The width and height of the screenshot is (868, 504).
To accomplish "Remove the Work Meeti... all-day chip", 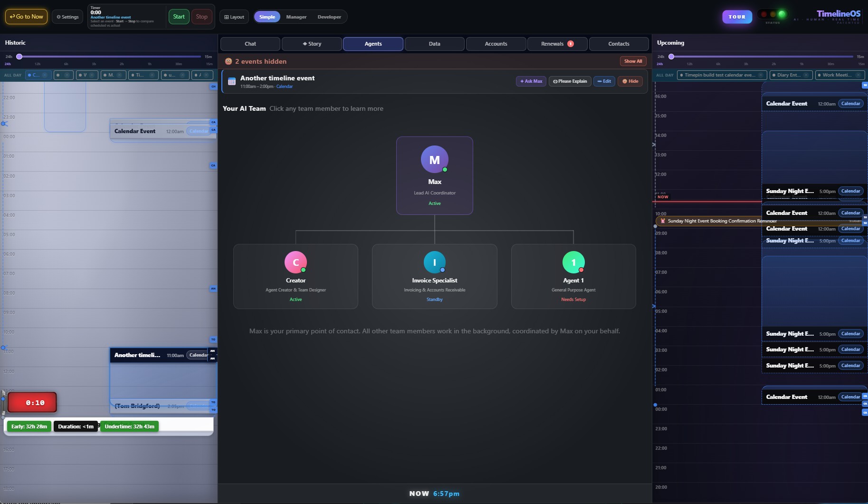I will tap(858, 75).
